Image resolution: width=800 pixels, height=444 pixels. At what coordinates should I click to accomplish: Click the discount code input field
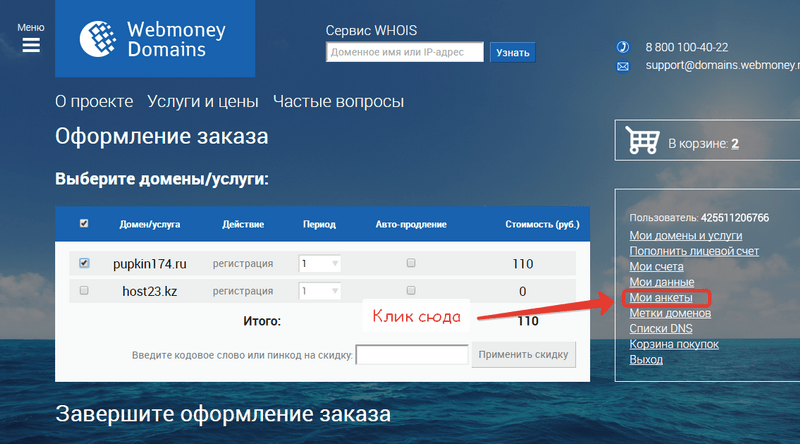click(x=412, y=355)
